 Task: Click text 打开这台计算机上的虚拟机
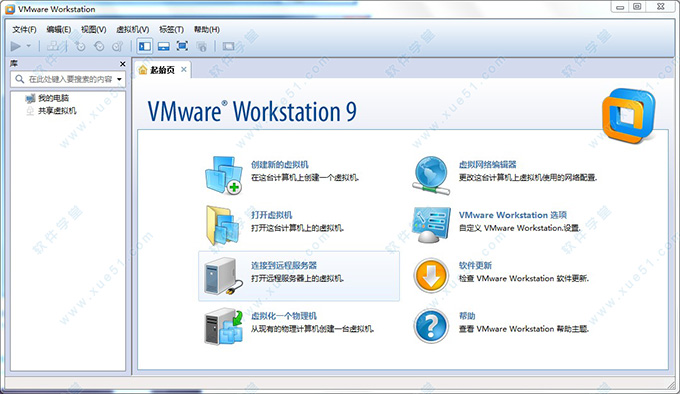pyautogui.click(x=298, y=228)
